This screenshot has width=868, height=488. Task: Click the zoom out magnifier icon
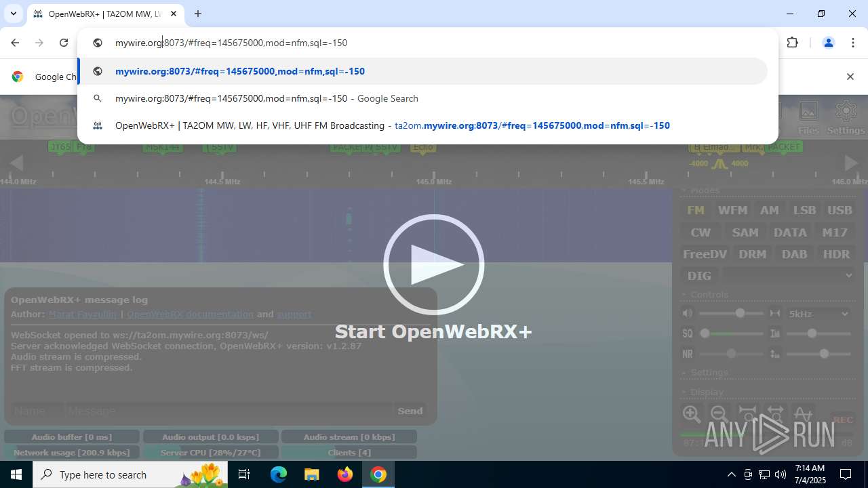[719, 414]
